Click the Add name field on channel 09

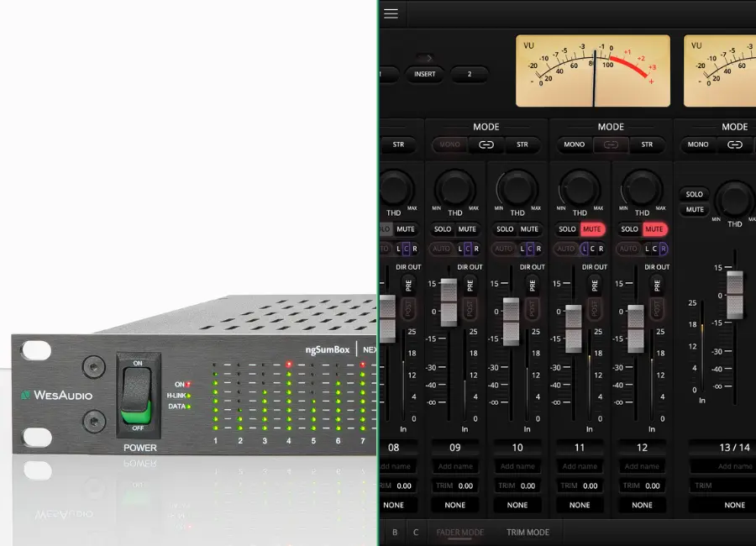point(454,466)
